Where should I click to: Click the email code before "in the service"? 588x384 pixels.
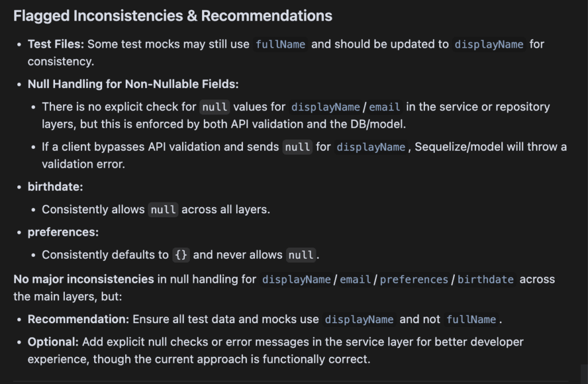coord(384,107)
